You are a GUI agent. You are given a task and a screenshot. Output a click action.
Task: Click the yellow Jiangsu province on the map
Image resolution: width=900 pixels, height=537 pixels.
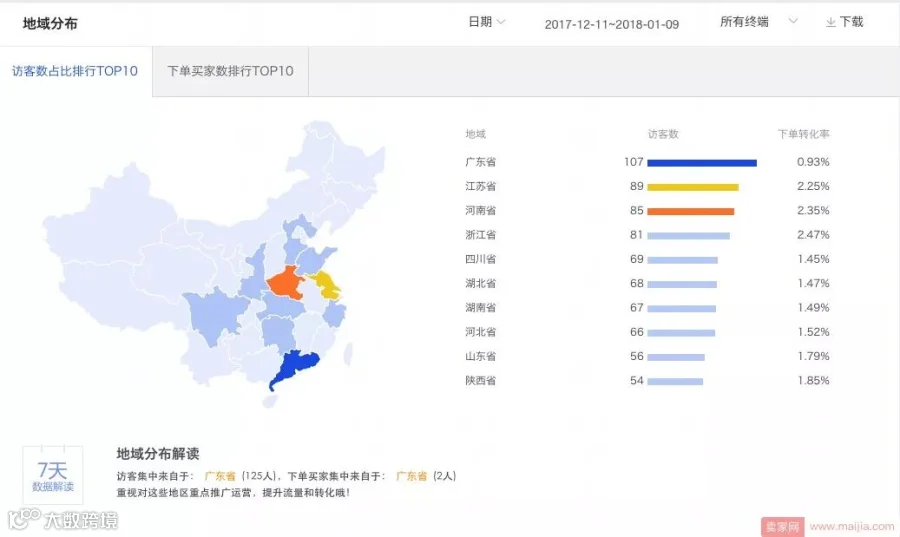328,286
